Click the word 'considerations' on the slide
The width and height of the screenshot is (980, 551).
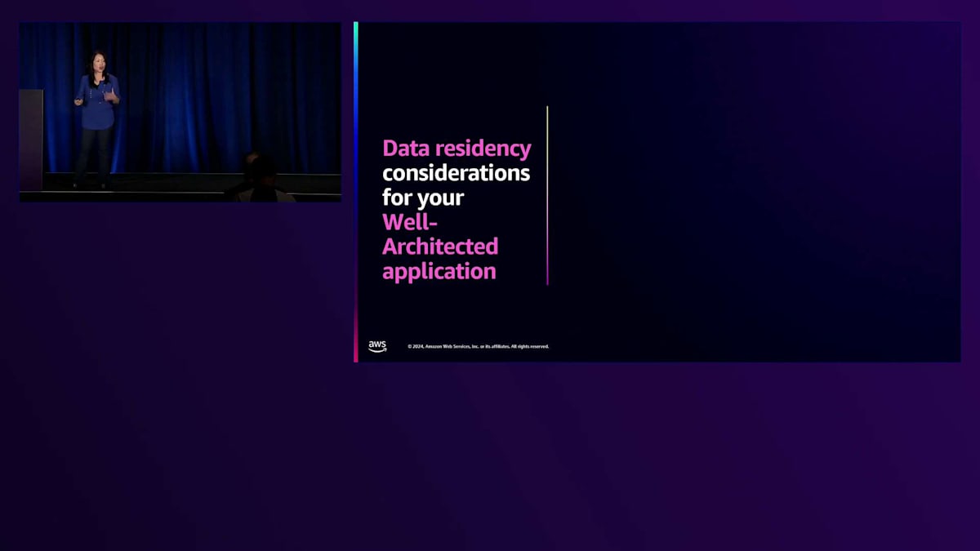tap(456, 173)
